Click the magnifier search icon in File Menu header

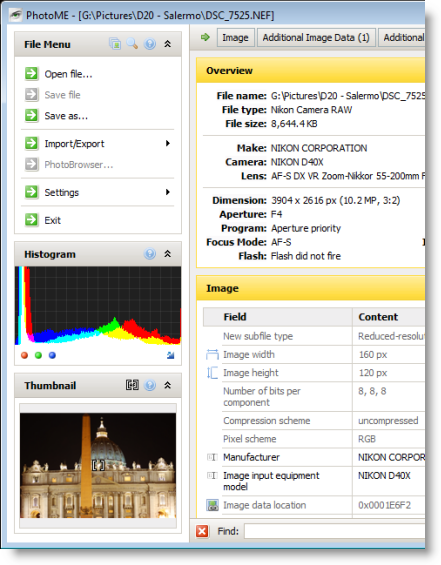(x=132, y=44)
